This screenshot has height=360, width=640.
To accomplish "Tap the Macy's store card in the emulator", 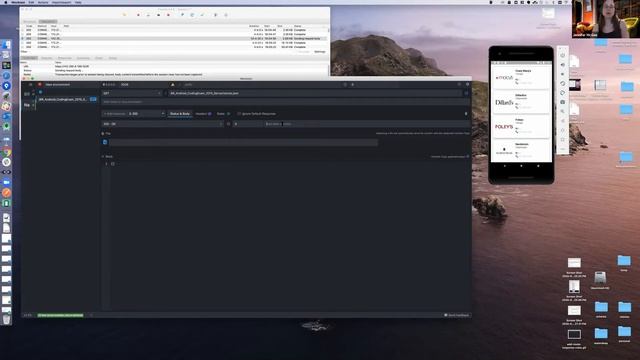I will click(521, 77).
